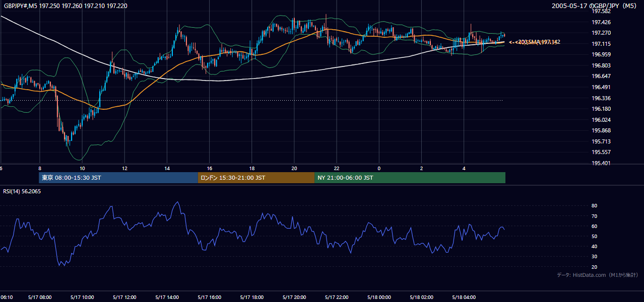The width and height of the screenshot is (644, 302).
Task: Click the 5/18 02:00 time label
Action: click(421, 297)
